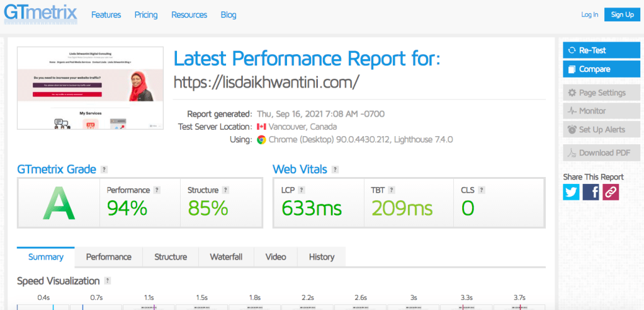This screenshot has height=310, width=644.
Task: Open Page Settings
Action: click(601, 93)
